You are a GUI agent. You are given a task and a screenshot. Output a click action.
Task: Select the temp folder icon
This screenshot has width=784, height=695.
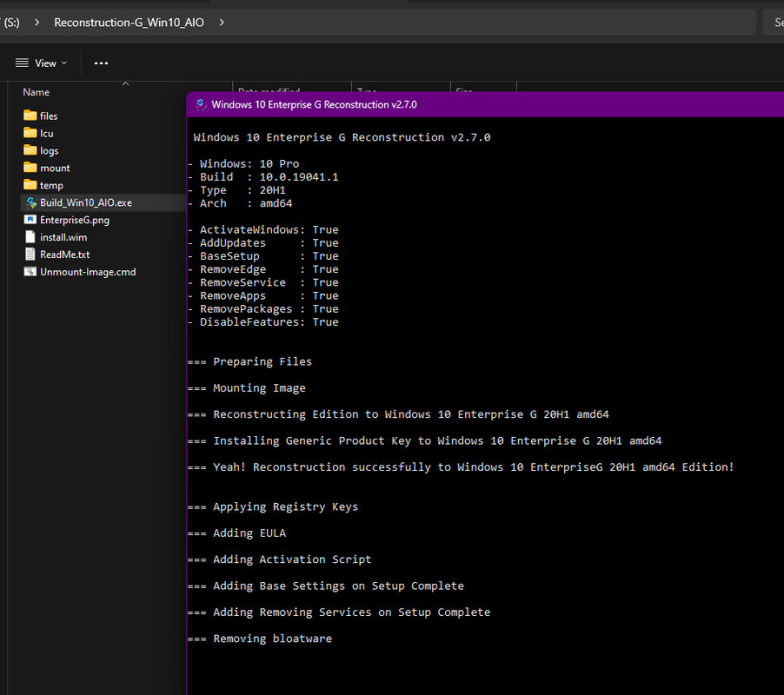(30, 185)
